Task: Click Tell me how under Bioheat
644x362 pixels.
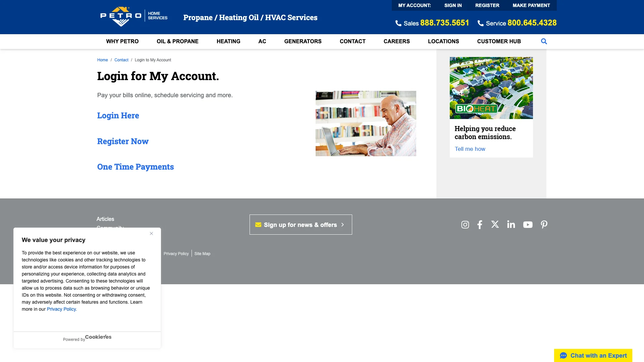Action: click(470, 149)
